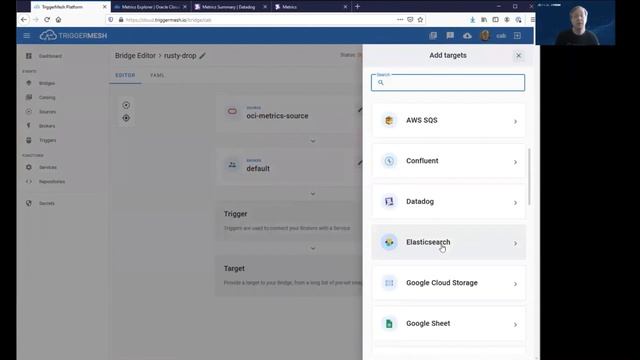Click Bridge Editor breadcrumb
Viewport: 640px width, 360px height.
(x=135, y=56)
